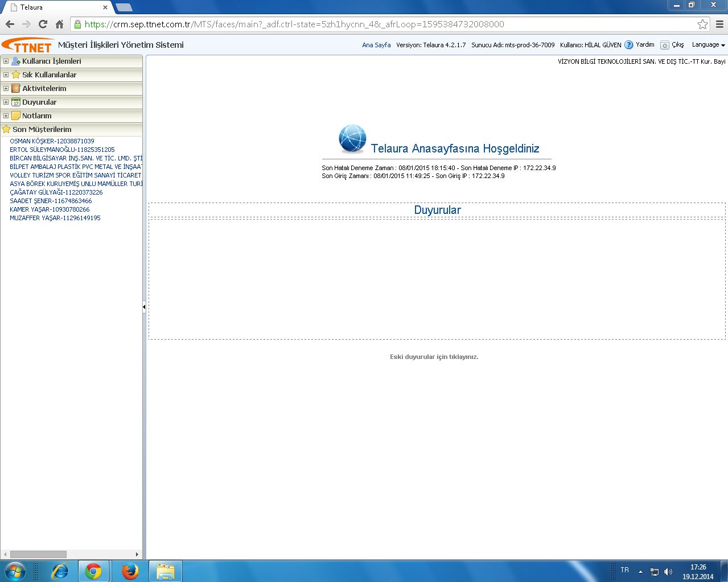This screenshot has height=582, width=728.
Task: Click the browser forward arrow
Action: click(x=26, y=24)
